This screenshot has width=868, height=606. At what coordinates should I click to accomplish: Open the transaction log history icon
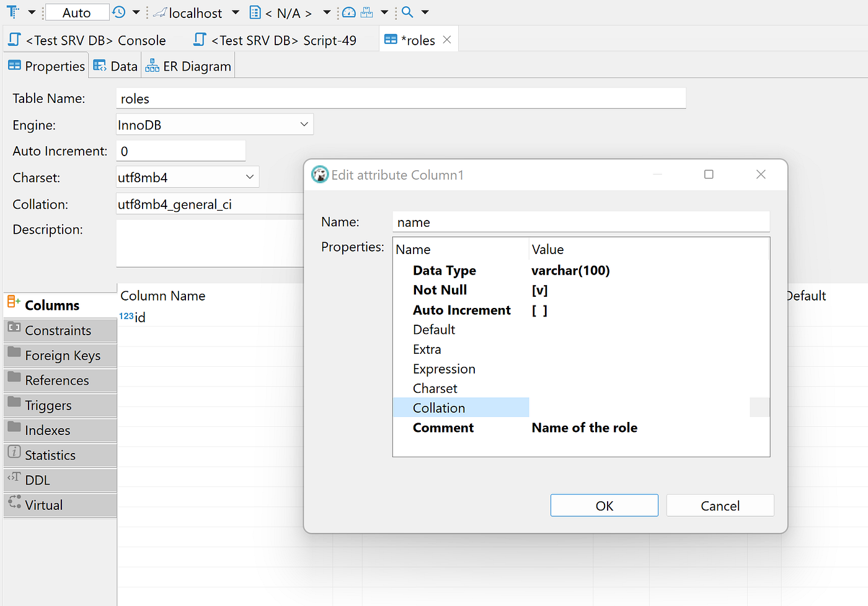(x=118, y=12)
